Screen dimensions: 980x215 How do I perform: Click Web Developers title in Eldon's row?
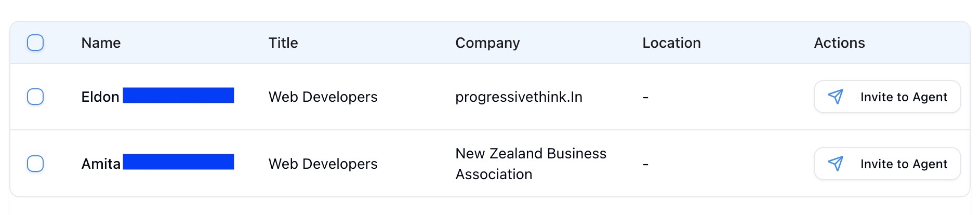323,97
